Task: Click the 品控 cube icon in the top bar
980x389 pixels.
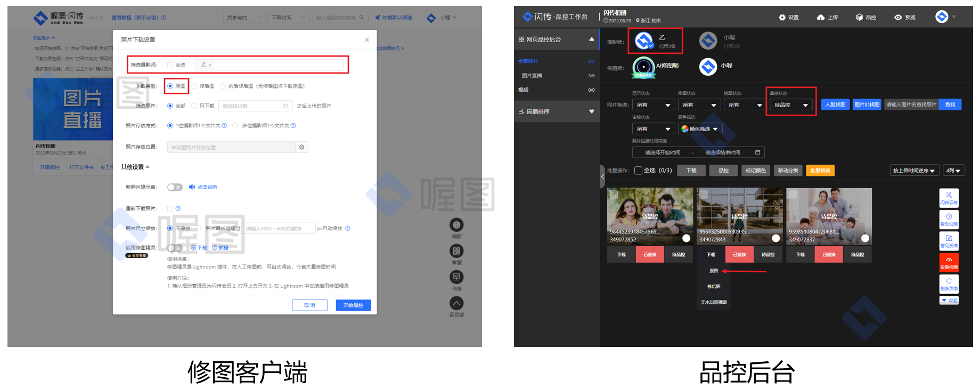Action: click(x=859, y=18)
